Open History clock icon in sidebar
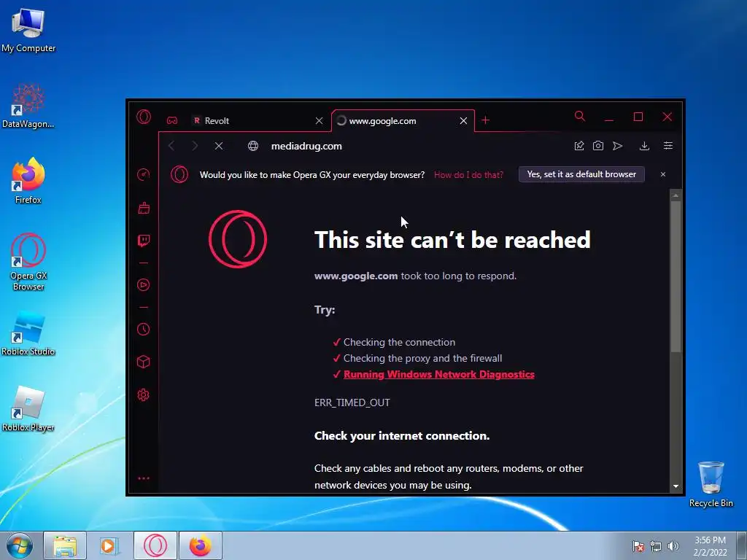Viewport: 747px width, 560px height. pyautogui.click(x=144, y=329)
